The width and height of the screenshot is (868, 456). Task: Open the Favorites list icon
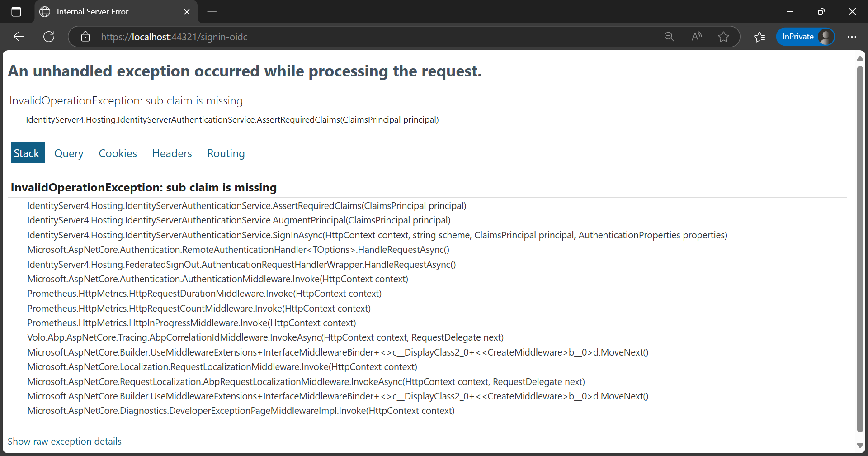(x=759, y=37)
